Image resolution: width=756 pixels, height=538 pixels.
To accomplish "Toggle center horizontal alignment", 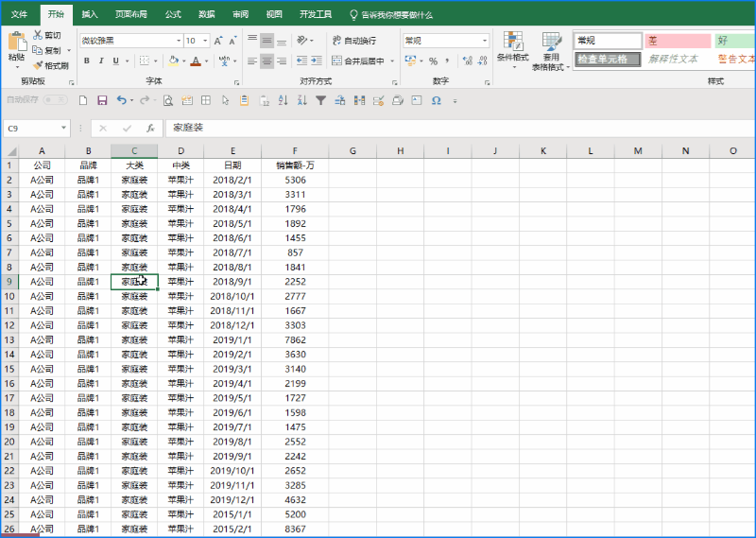I will 267,61.
